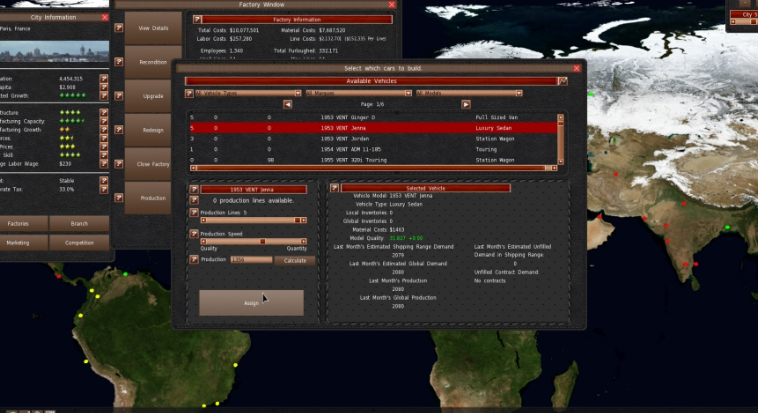Select 1954 VENT ADM 11-185 row
This screenshot has height=413, width=758.
coord(373,149)
